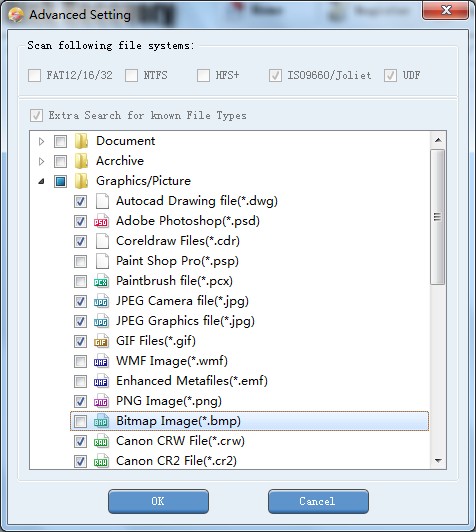This screenshot has height=532, width=476.
Task: Select the 'Graphics/Picture' tree label
Action: [143, 181]
